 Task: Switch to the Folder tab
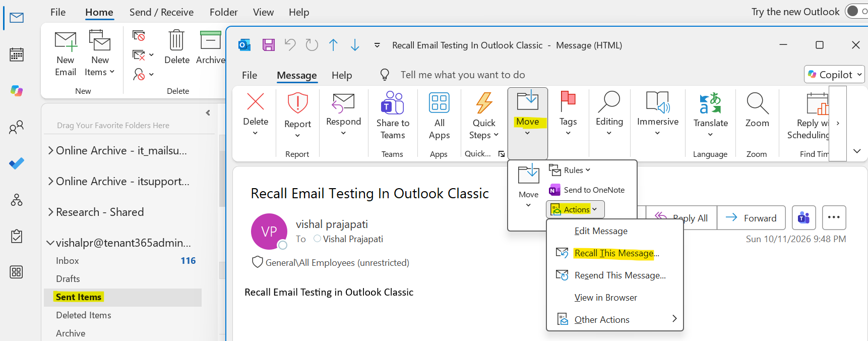(224, 12)
